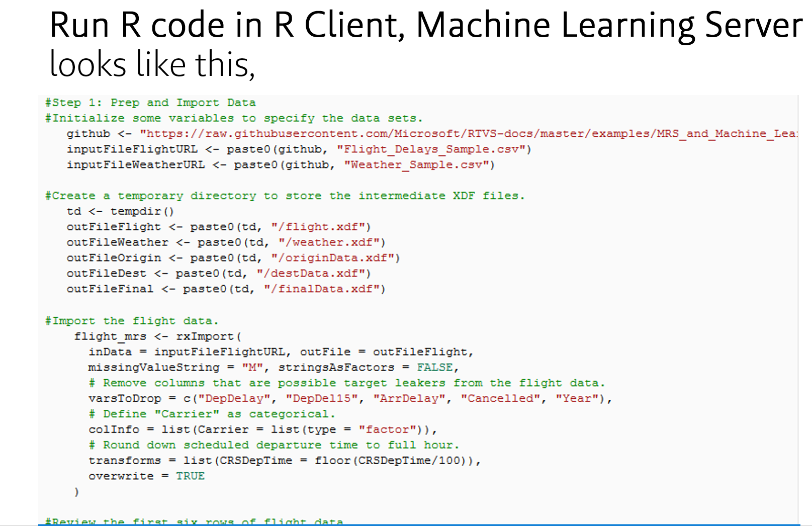
Task: Click the line 'td <- tempdir()'
Action: (120, 211)
